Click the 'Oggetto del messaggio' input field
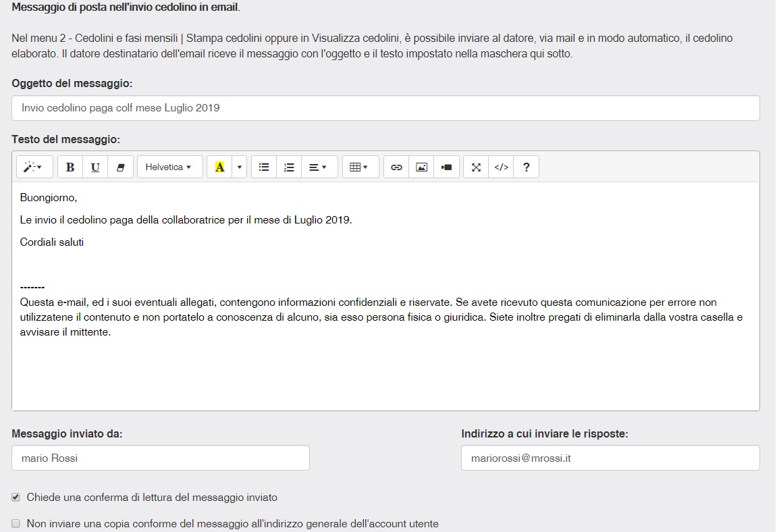 385,108
